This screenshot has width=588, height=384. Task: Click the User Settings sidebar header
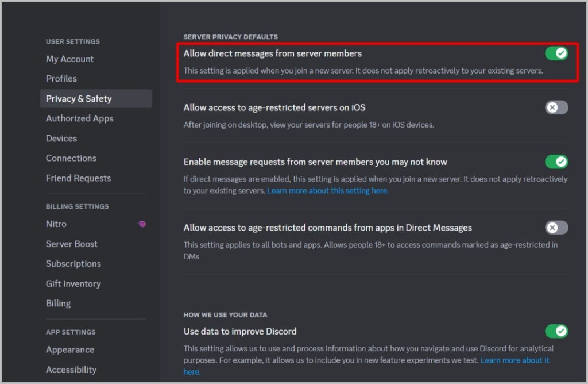click(x=73, y=41)
